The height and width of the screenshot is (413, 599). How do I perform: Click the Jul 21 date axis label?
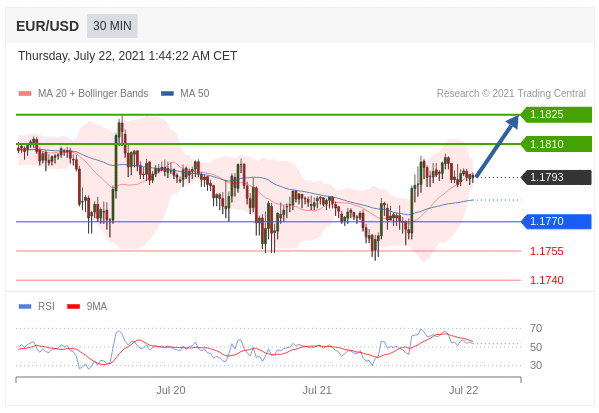pos(317,390)
